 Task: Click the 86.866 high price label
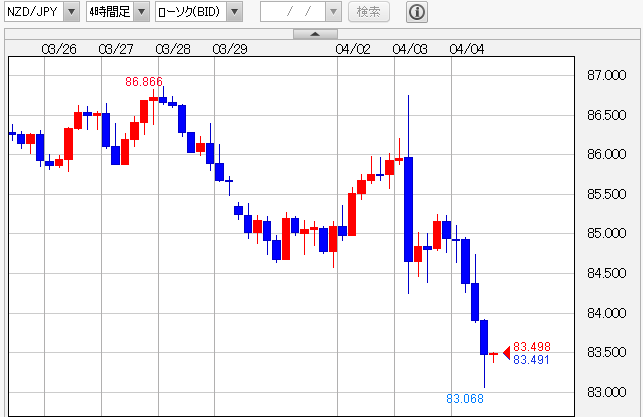pyautogui.click(x=144, y=81)
